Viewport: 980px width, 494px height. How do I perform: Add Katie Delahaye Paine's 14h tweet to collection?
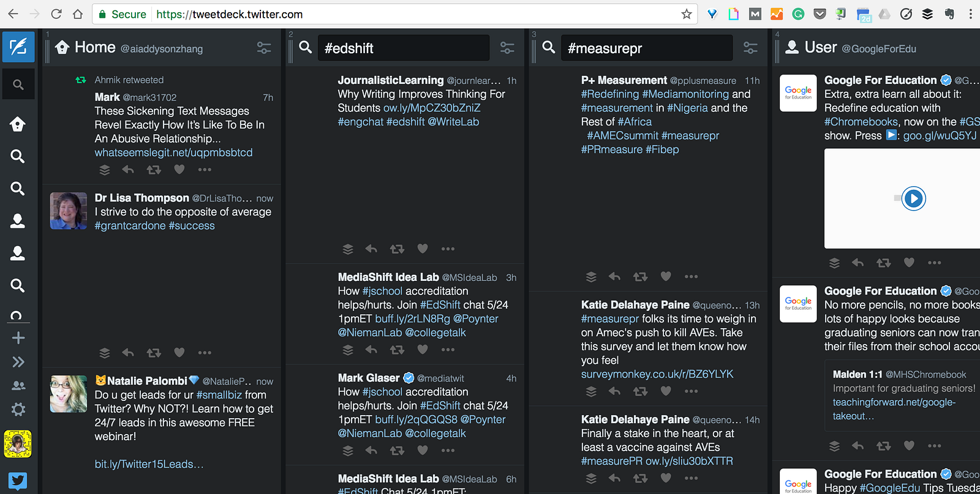coord(591,478)
